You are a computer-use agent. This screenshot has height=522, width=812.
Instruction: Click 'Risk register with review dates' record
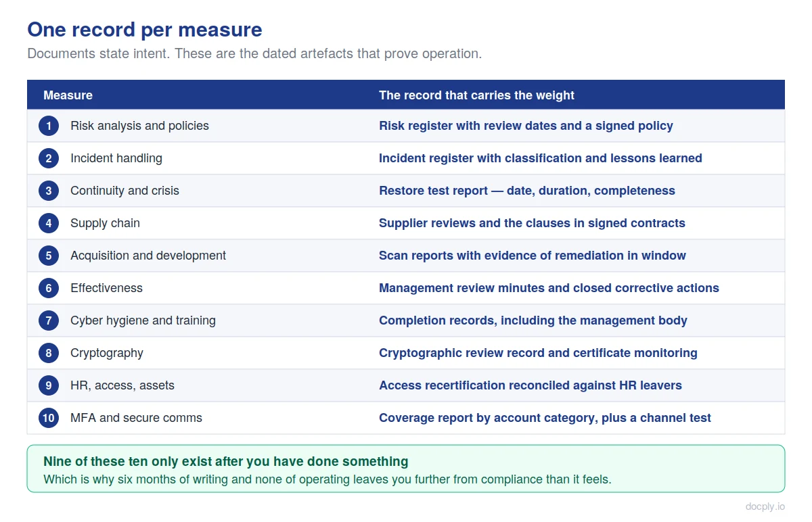click(x=526, y=126)
